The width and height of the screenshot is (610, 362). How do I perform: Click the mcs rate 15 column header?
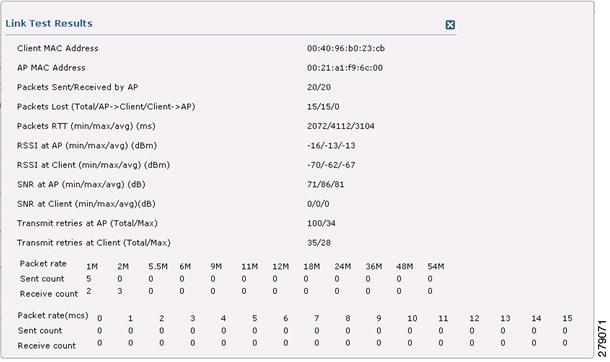[x=567, y=318]
